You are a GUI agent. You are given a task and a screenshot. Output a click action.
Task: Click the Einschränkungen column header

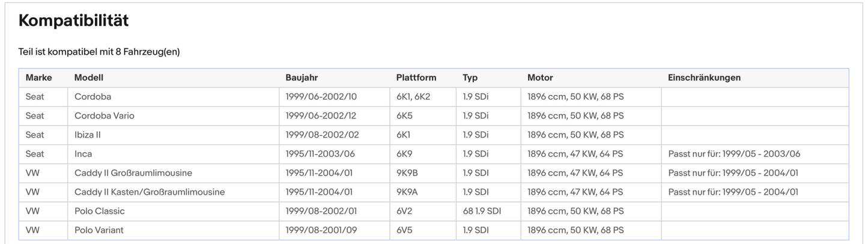(x=704, y=78)
